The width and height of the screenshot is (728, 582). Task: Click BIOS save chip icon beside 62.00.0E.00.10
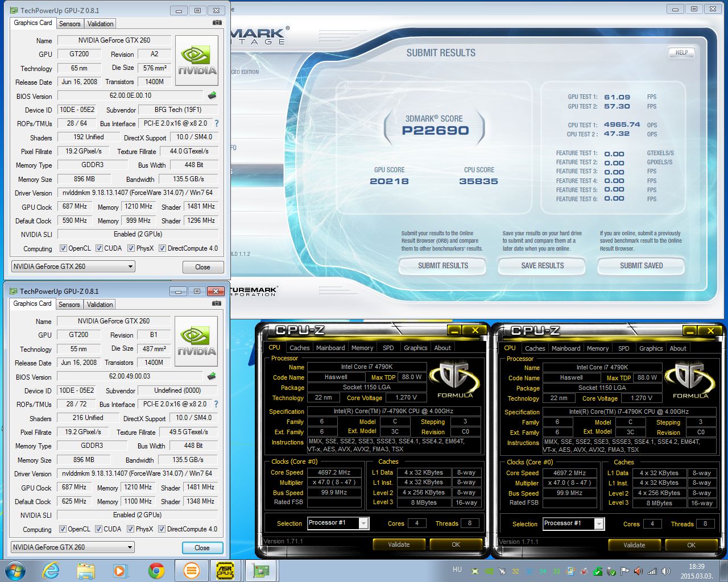(212, 95)
